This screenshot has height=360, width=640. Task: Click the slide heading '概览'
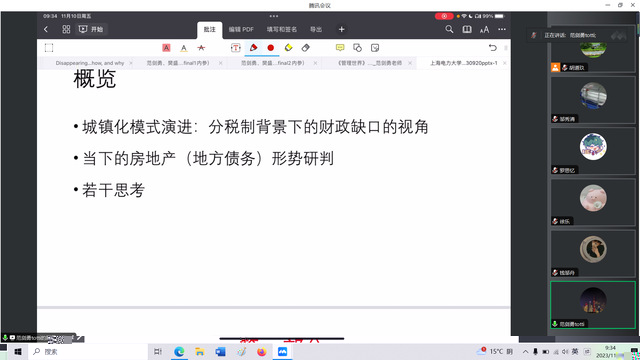pyautogui.click(x=95, y=79)
